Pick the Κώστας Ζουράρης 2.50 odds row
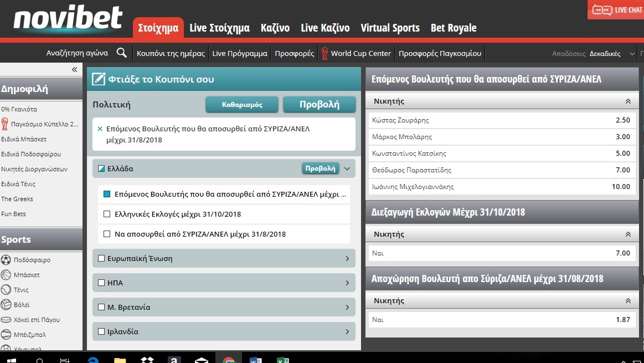Screen dimensions: 644x363 pos(501,120)
